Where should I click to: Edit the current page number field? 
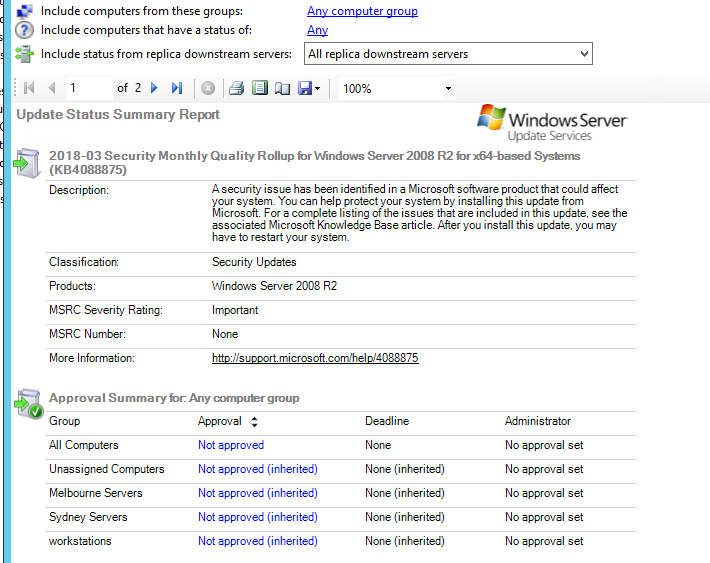click(x=89, y=88)
